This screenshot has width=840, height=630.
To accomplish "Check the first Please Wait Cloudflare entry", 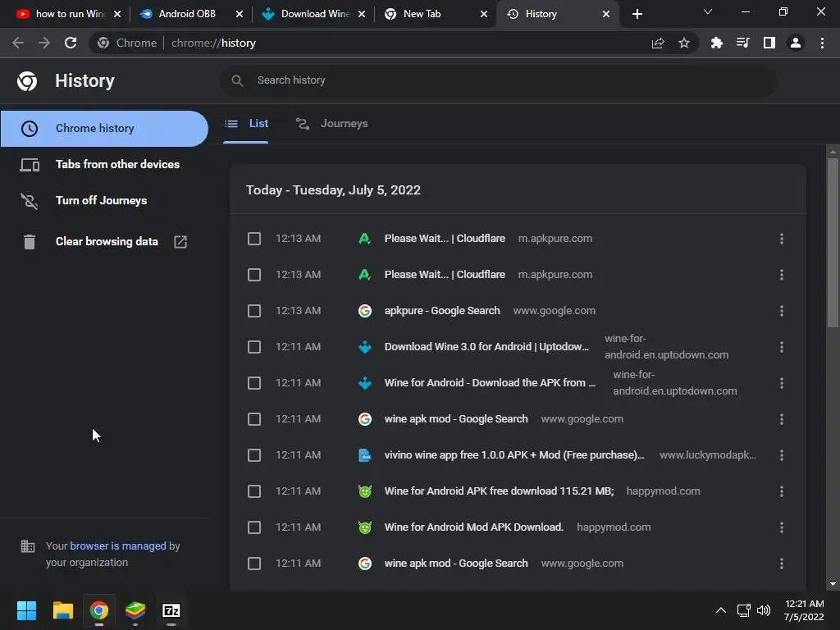I will [x=254, y=239].
